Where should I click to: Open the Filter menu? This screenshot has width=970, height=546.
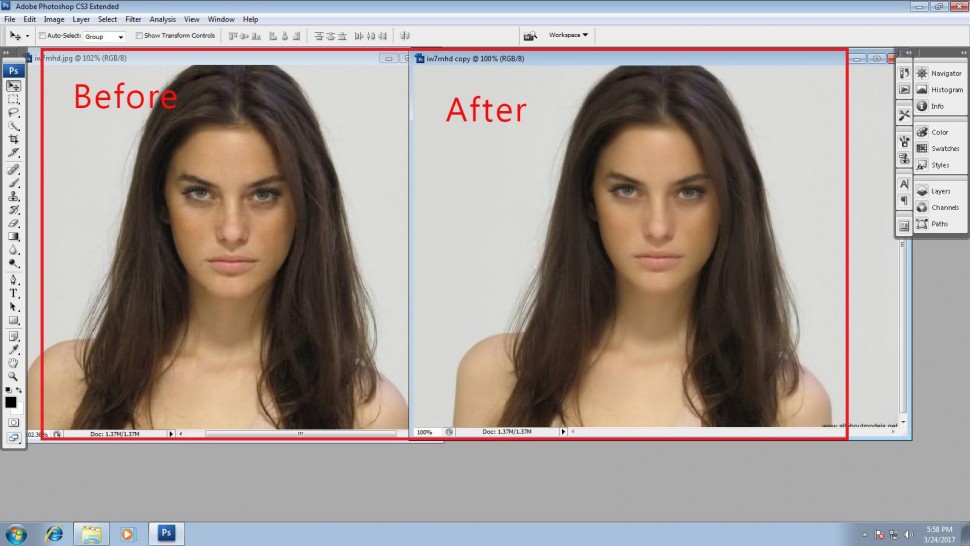[x=133, y=19]
